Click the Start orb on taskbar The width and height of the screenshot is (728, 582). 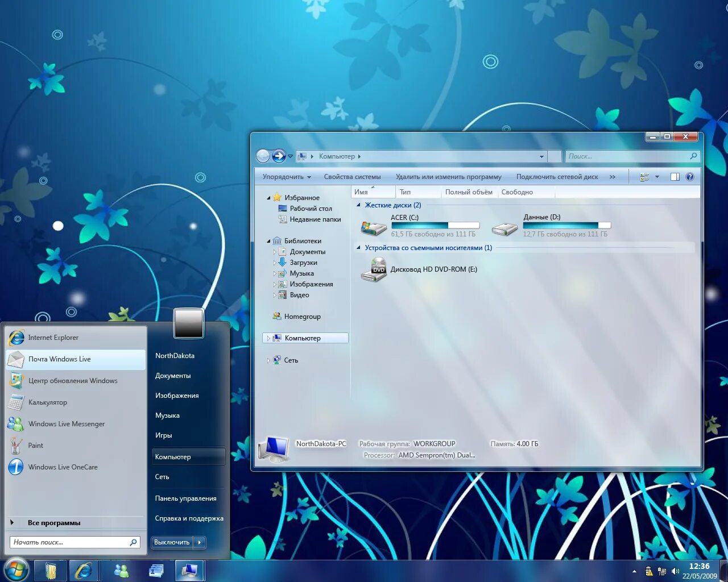(x=16, y=570)
